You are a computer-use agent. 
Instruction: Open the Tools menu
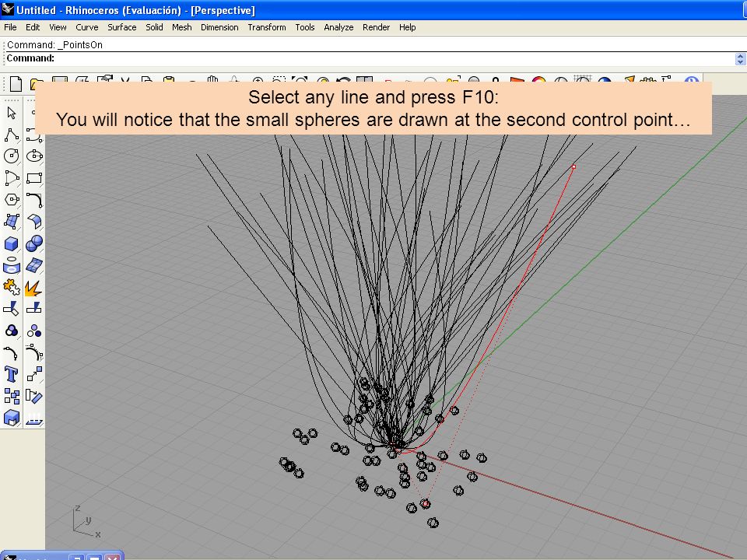pyautogui.click(x=305, y=27)
